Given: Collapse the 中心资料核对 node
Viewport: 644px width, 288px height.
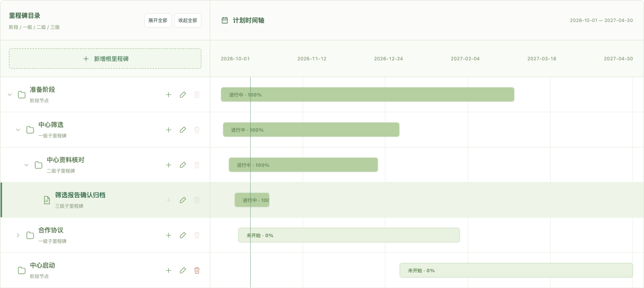Looking at the screenshot, I should pyautogui.click(x=26, y=165).
